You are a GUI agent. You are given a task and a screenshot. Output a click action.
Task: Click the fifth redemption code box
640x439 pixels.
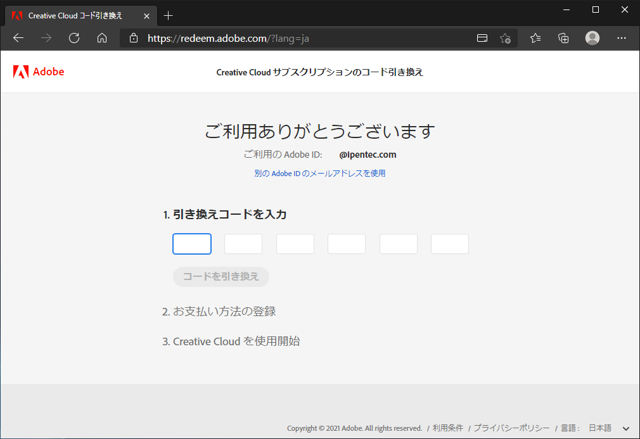pos(398,244)
